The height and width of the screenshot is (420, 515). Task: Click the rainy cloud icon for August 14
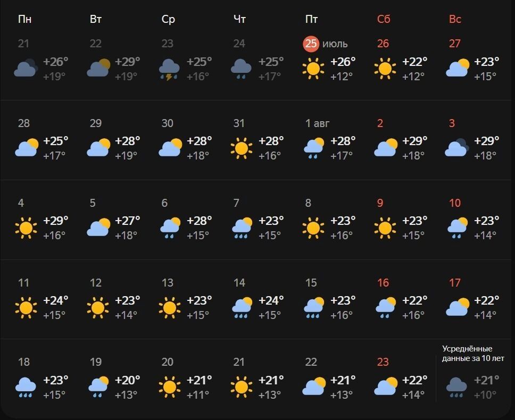tap(242, 308)
